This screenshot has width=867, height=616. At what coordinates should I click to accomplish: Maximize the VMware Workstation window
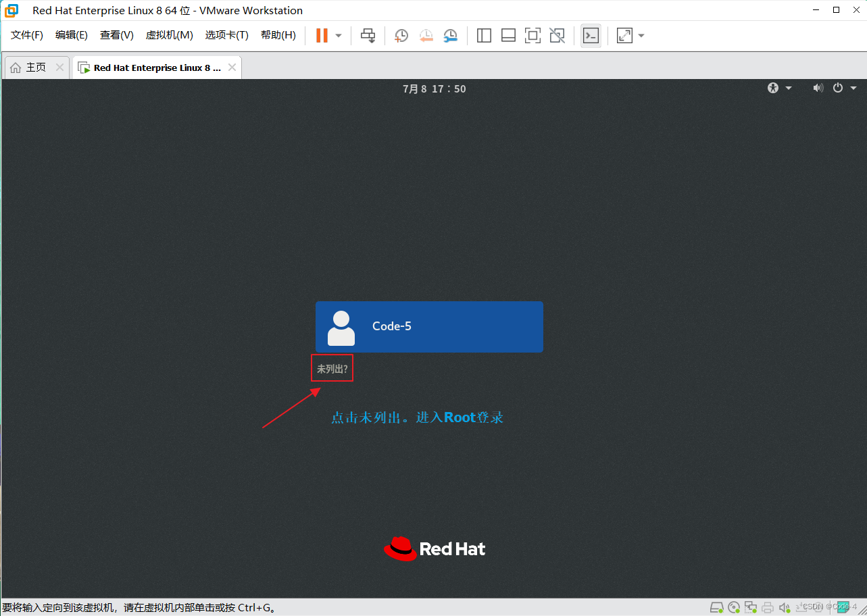coord(836,10)
